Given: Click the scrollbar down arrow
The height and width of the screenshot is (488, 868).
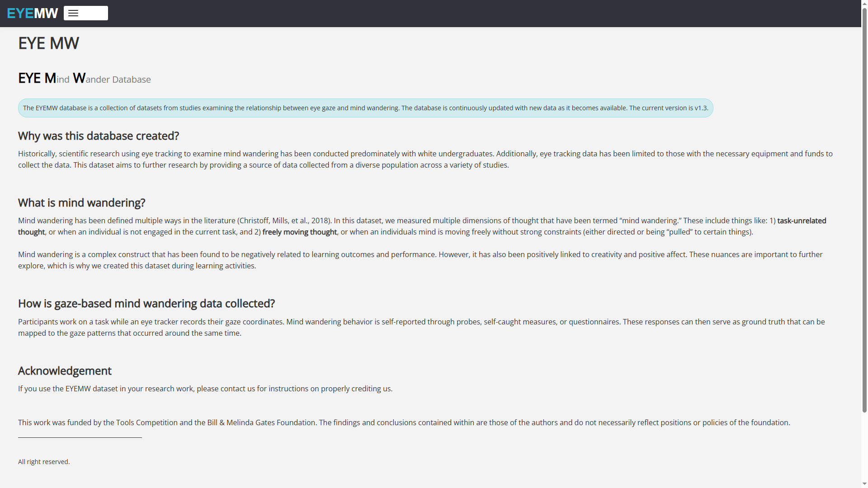Looking at the screenshot, I should coord(864,484).
